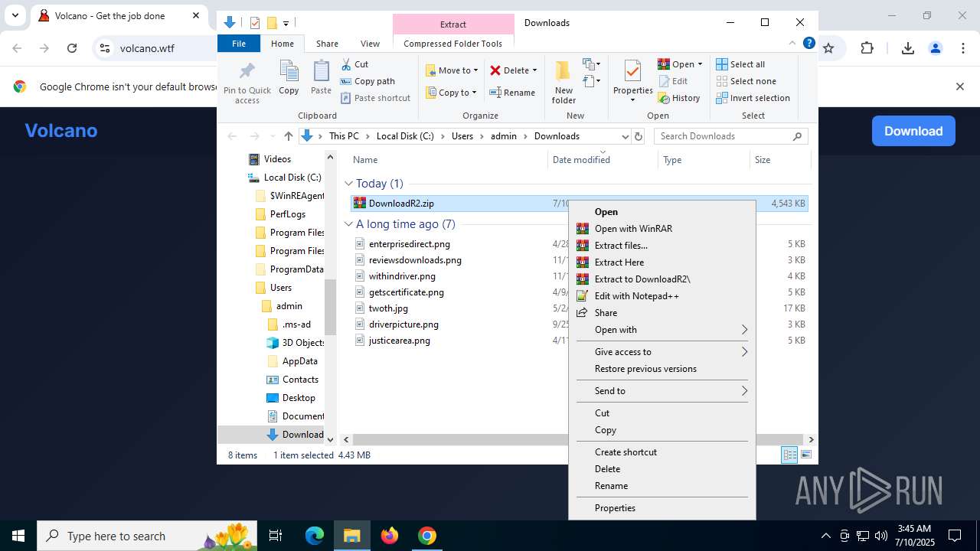This screenshot has width=980, height=551.
Task: Reload the volcano.wtf page in Chrome
Action: click(72, 48)
